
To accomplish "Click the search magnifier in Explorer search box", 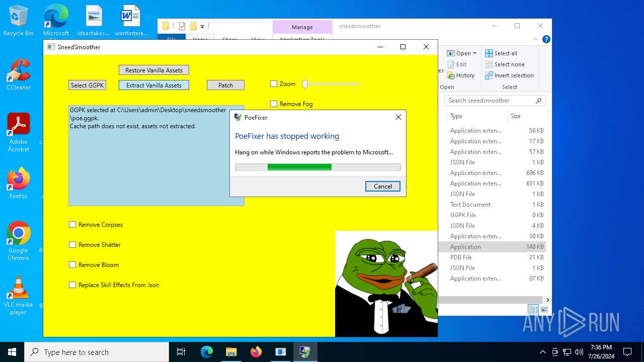I will click(x=538, y=101).
